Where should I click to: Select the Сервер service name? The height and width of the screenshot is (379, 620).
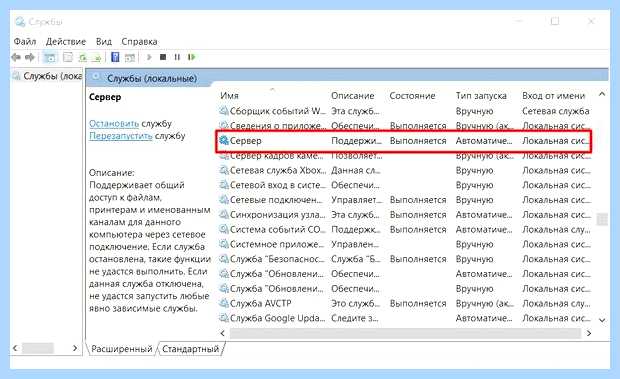point(246,141)
